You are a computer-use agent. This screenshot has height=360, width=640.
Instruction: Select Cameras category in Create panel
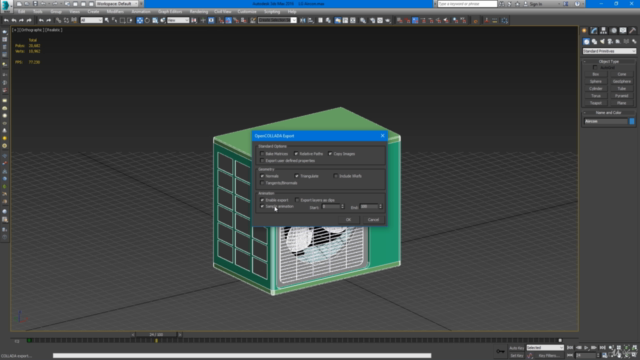coord(610,42)
